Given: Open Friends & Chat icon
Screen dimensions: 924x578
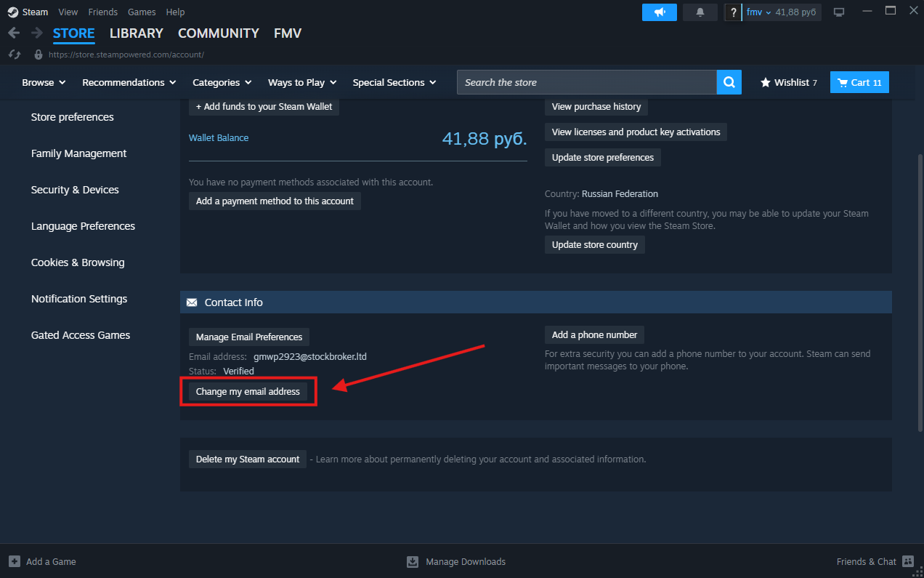Looking at the screenshot, I should tap(907, 561).
